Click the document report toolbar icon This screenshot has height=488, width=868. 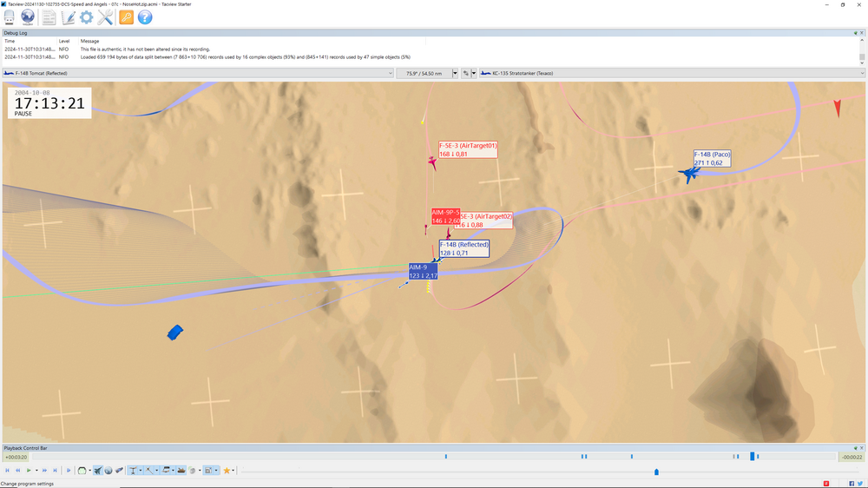tap(49, 17)
